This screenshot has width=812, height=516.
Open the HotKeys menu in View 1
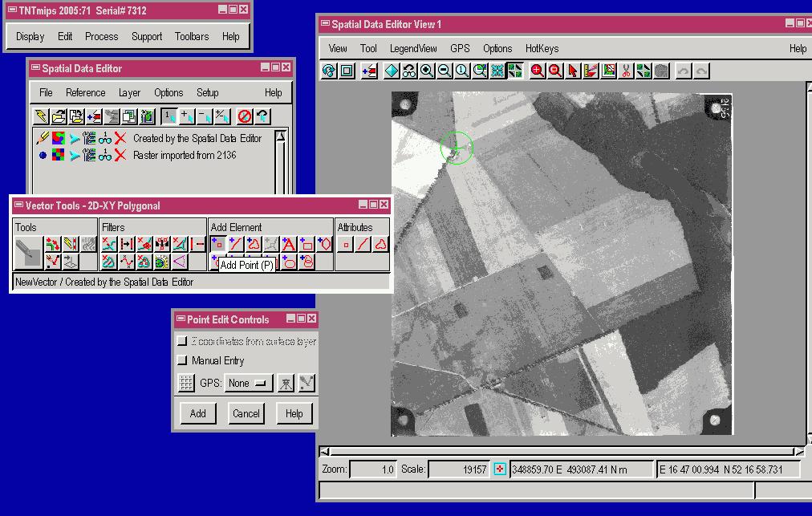click(x=542, y=49)
